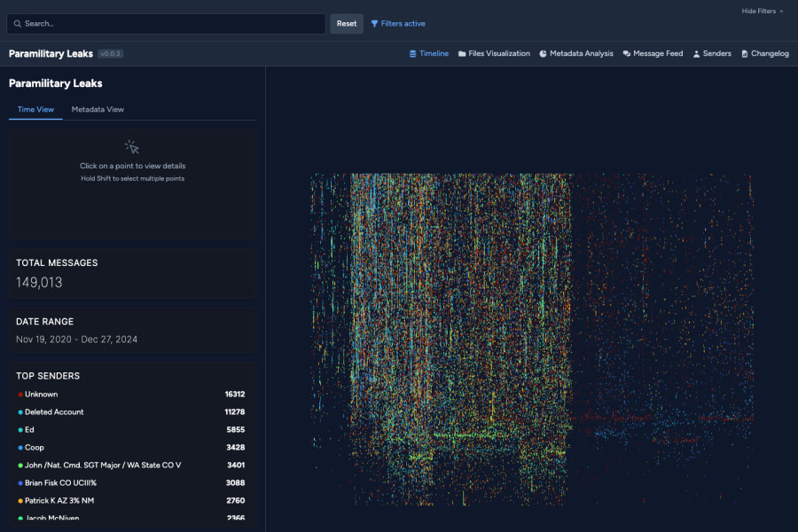Click the date range Nov 19, 2020 - Dec 27, 2024
798x532 pixels.
pyautogui.click(x=77, y=340)
